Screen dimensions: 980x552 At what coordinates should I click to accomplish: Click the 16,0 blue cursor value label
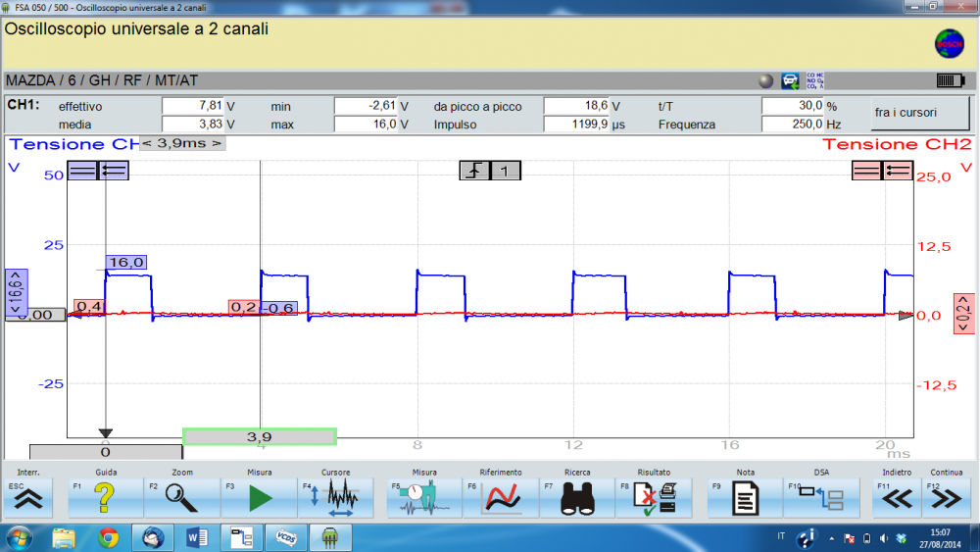point(126,262)
